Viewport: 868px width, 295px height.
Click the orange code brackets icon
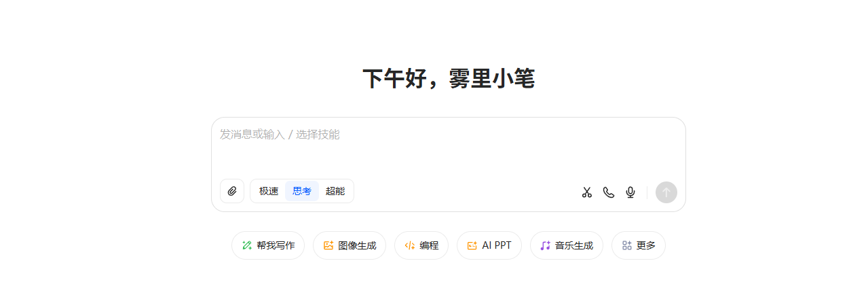[409, 245]
